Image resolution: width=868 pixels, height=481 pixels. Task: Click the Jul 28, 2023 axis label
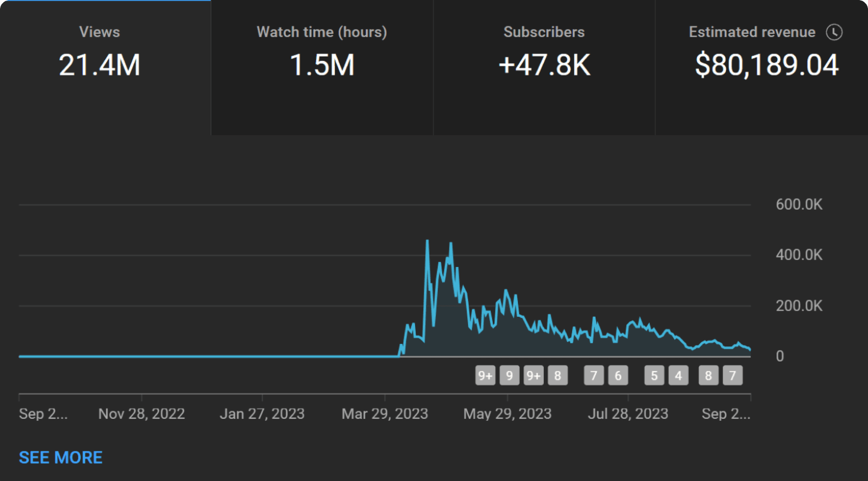click(x=628, y=414)
